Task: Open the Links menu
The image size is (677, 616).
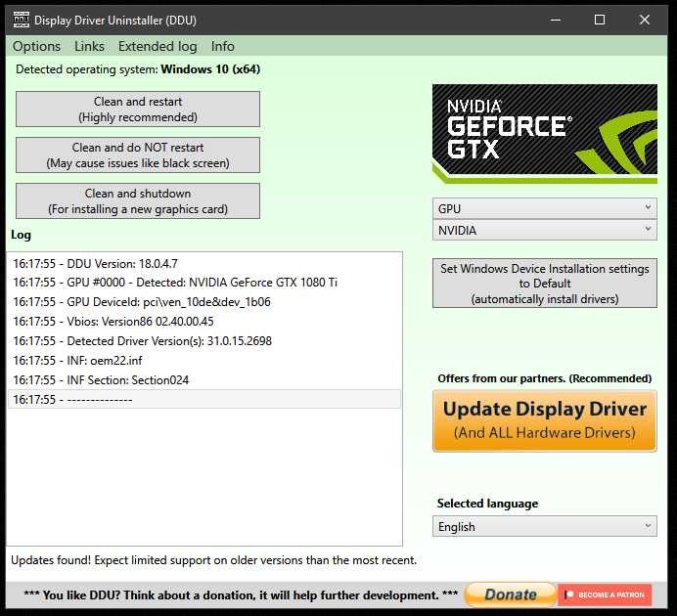Action: tap(89, 46)
